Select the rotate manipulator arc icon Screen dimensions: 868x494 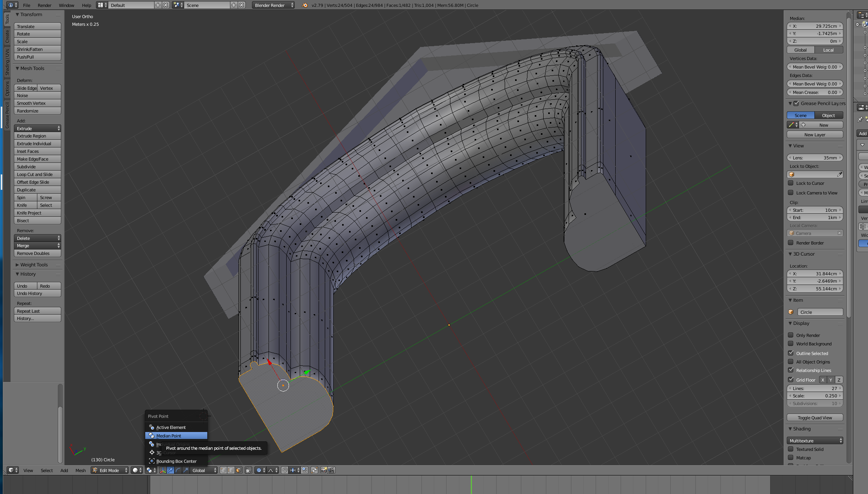[x=178, y=470]
